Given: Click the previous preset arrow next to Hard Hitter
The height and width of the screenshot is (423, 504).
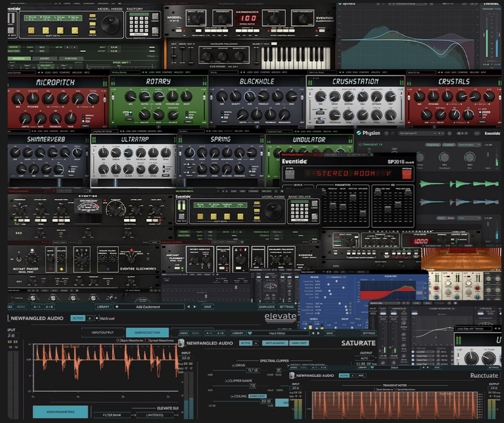Looking at the screenshot, I should (313, 333).
